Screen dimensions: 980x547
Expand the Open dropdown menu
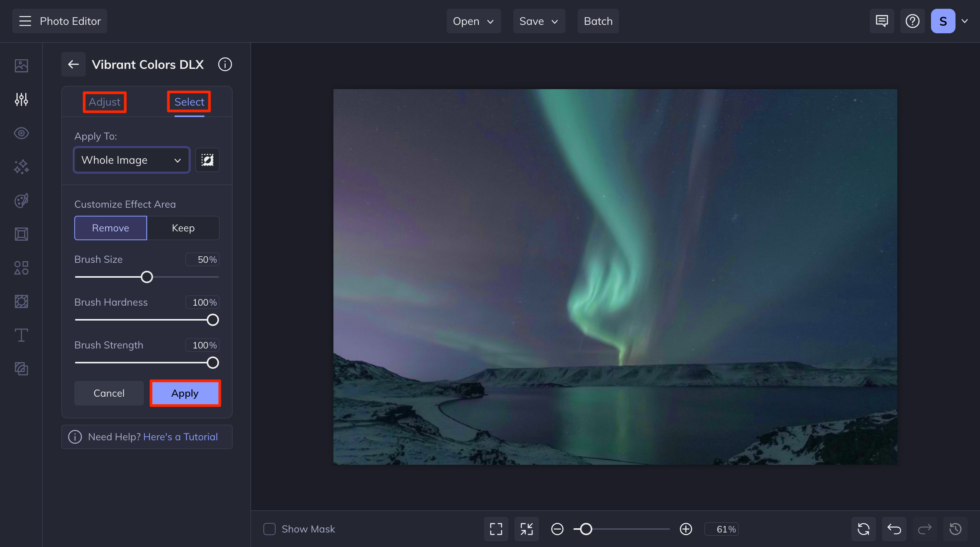473,21
